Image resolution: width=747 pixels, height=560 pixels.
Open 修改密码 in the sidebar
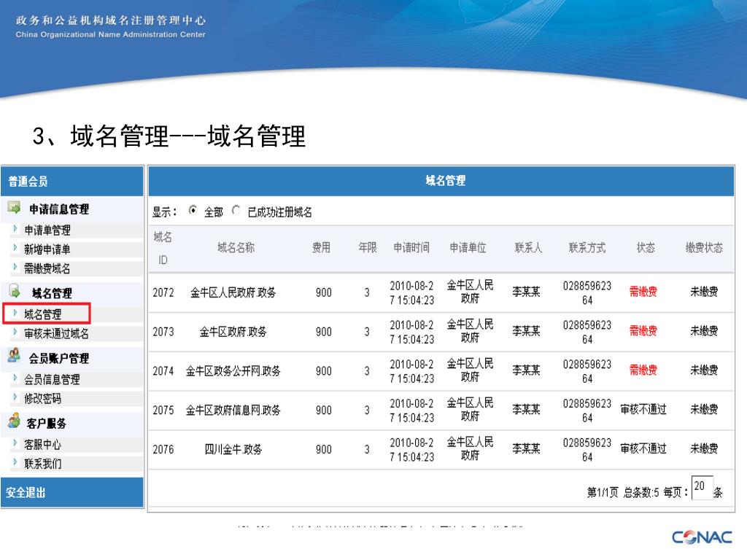tap(43, 399)
